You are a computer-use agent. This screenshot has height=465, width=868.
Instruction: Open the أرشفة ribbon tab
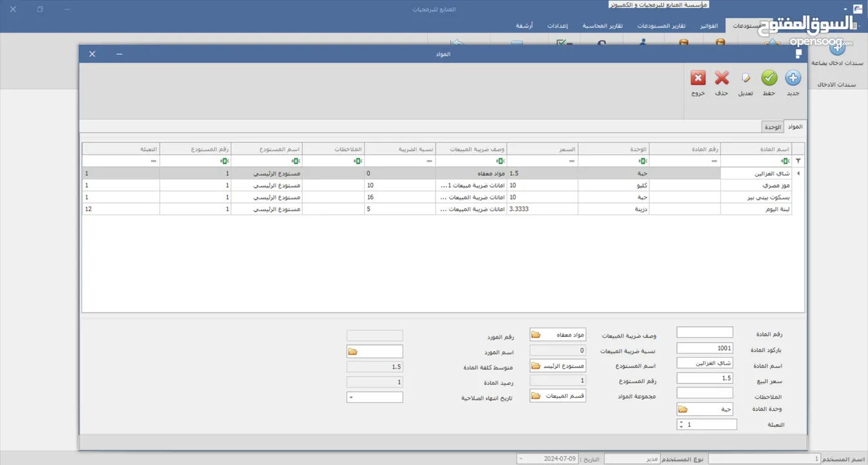[524, 26]
